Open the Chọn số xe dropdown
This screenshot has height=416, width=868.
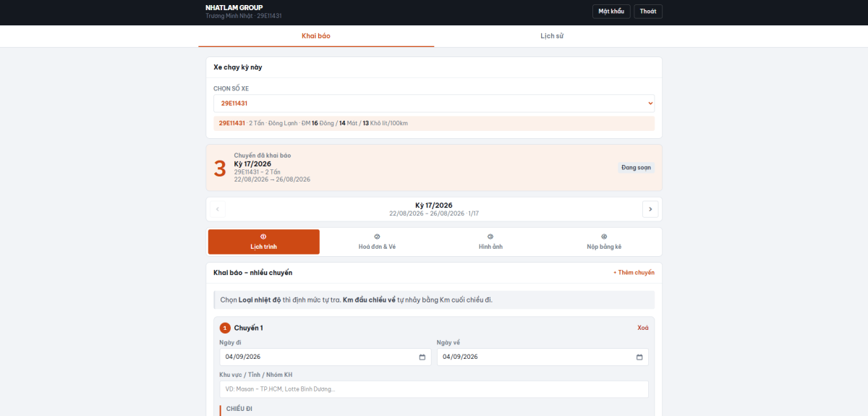(434, 103)
